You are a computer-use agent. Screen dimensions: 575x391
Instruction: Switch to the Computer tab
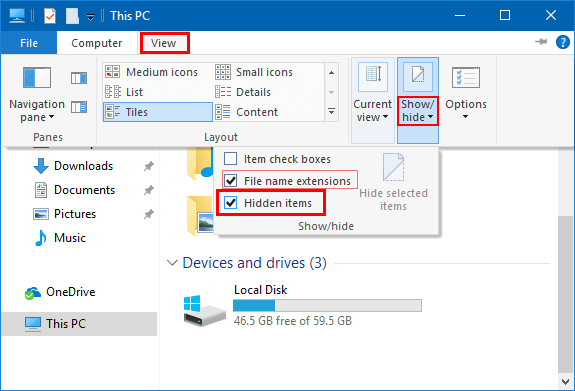[96, 43]
